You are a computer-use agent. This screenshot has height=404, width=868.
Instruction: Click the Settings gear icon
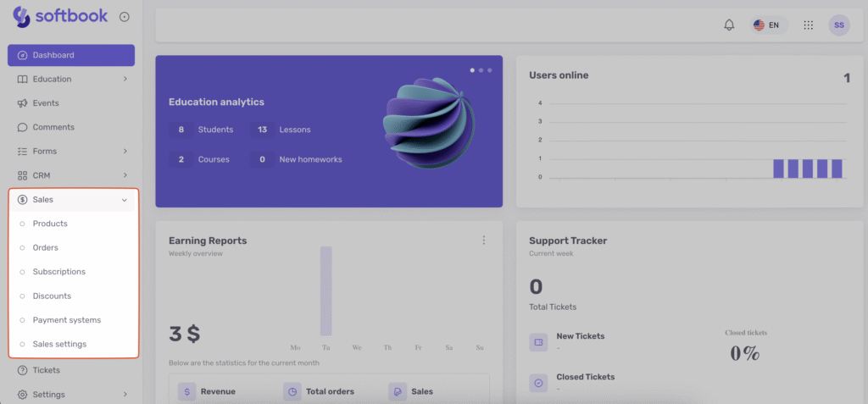coord(22,395)
